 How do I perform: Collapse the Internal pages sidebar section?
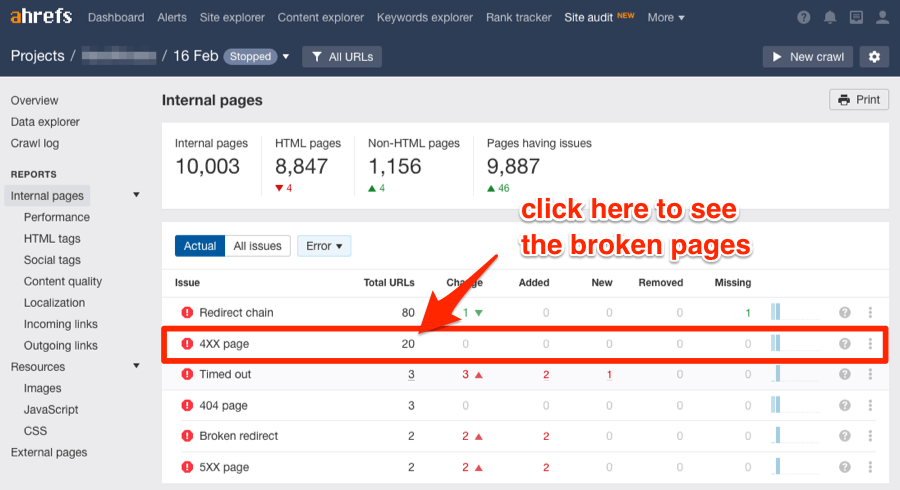[136, 195]
